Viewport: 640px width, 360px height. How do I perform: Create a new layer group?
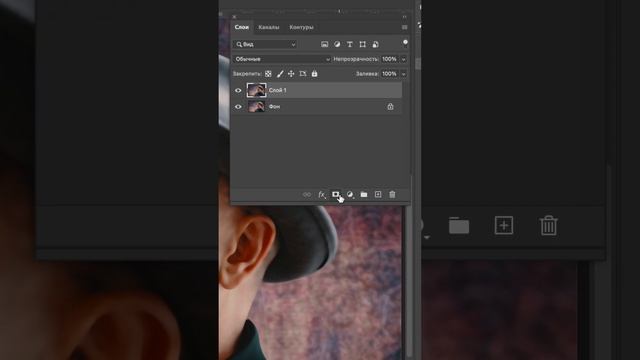364,195
